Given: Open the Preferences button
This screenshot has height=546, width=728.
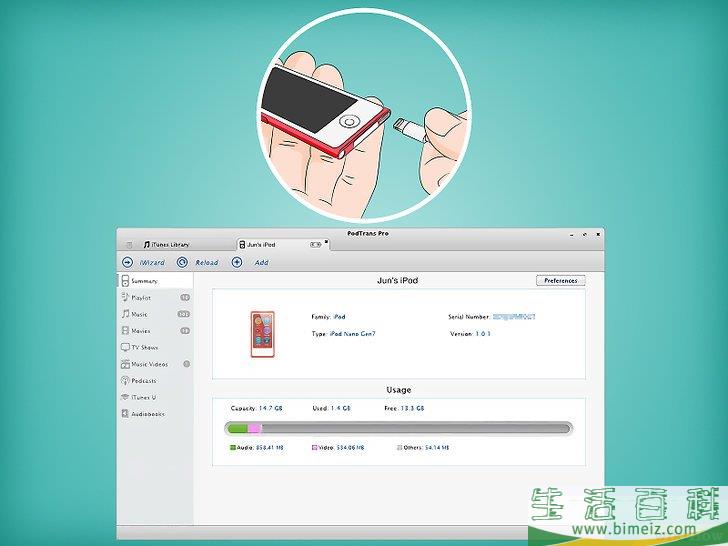Looking at the screenshot, I should pyautogui.click(x=560, y=280).
